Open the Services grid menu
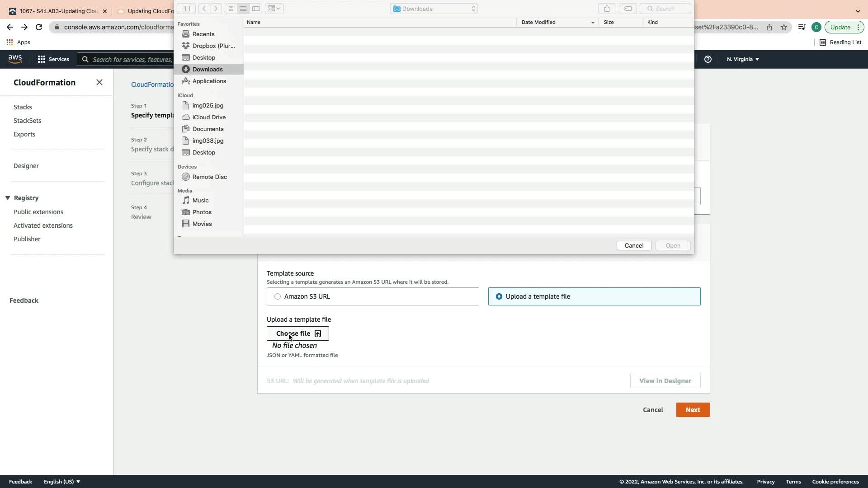 point(53,59)
